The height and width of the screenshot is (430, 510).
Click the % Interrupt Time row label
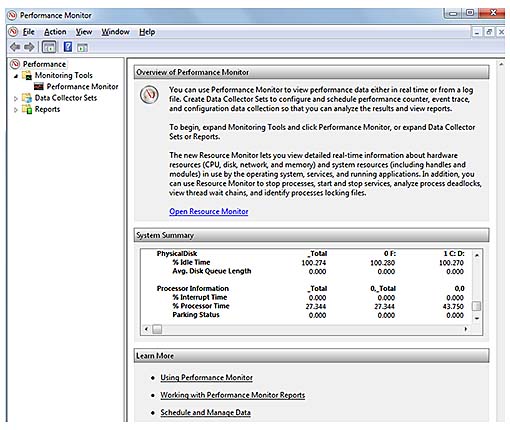click(x=199, y=297)
